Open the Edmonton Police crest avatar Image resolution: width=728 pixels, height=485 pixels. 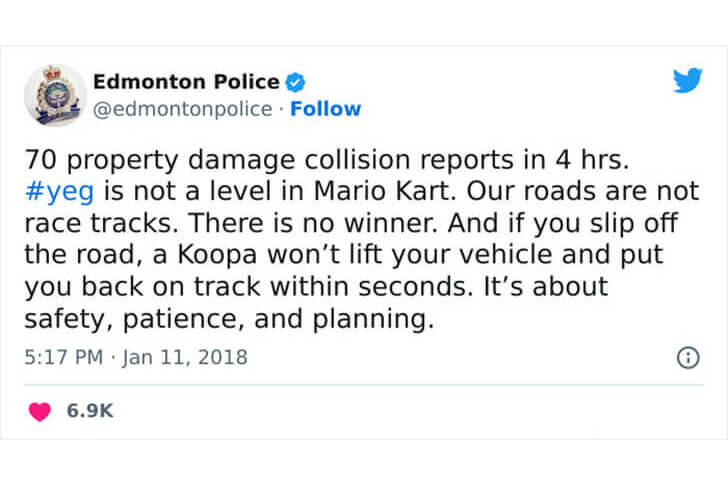coord(55,96)
